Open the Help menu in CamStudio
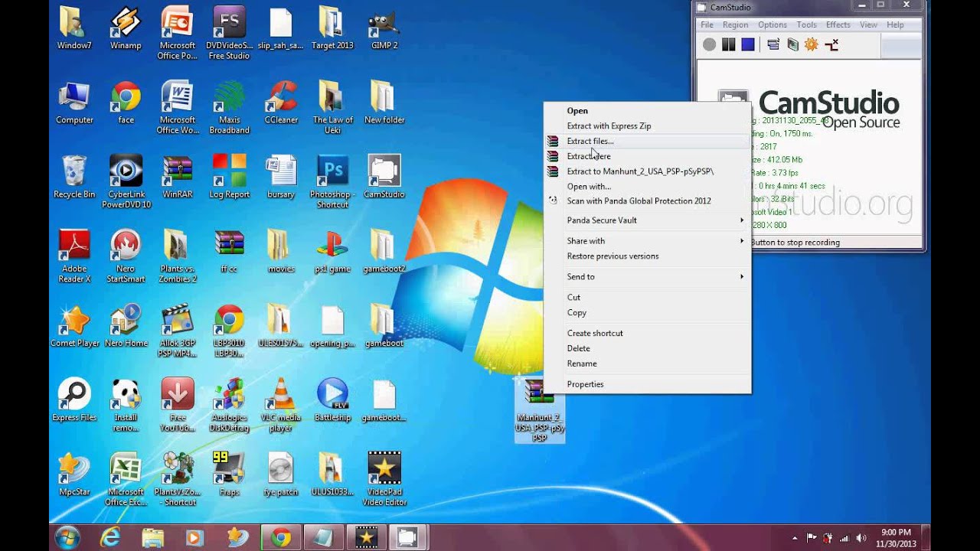This screenshot has width=980, height=551. pyautogui.click(x=895, y=24)
